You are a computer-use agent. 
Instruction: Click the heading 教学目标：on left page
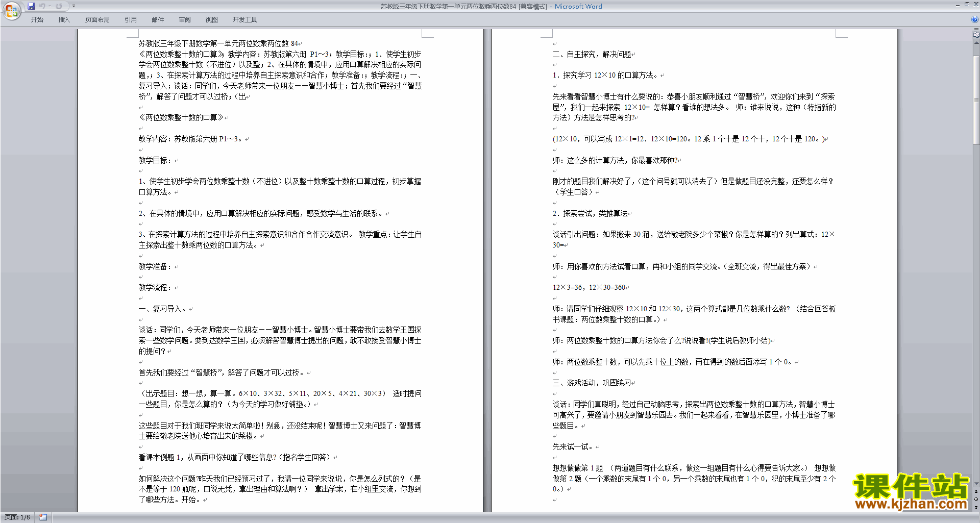(156, 160)
